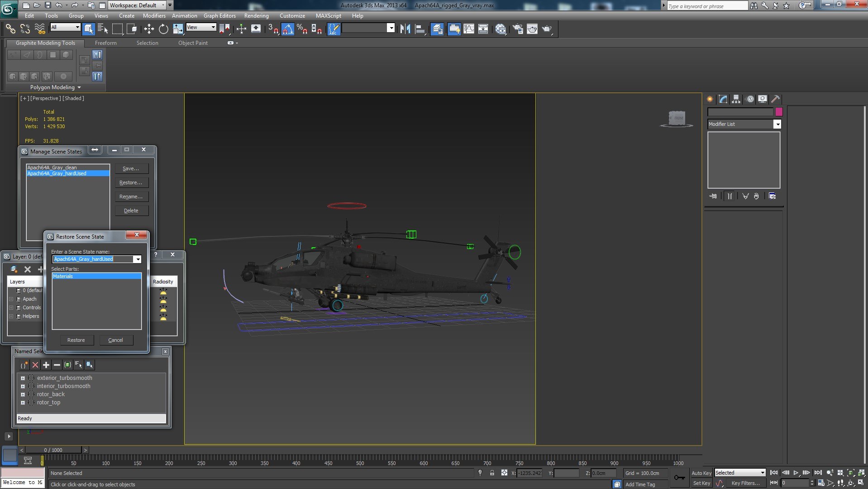
Task: Open the Curve Editor from the toolbar
Action: coord(469,29)
